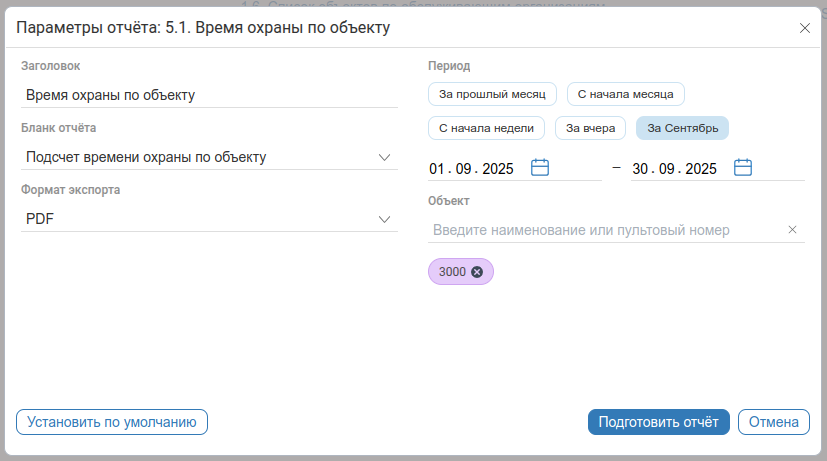The image size is (827, 461).
Task: Open the start date calendar picker
Action: tap(540, 168)
